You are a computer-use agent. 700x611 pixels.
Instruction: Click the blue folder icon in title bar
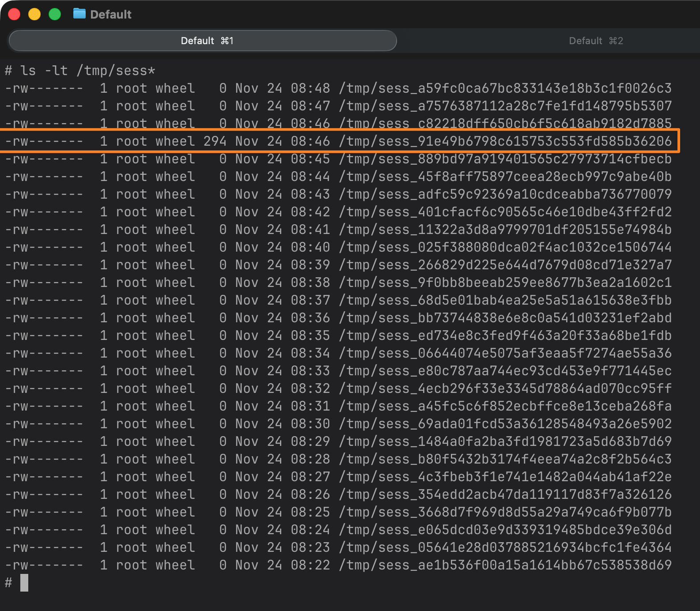pyautogui.click(x=79, y=14)
